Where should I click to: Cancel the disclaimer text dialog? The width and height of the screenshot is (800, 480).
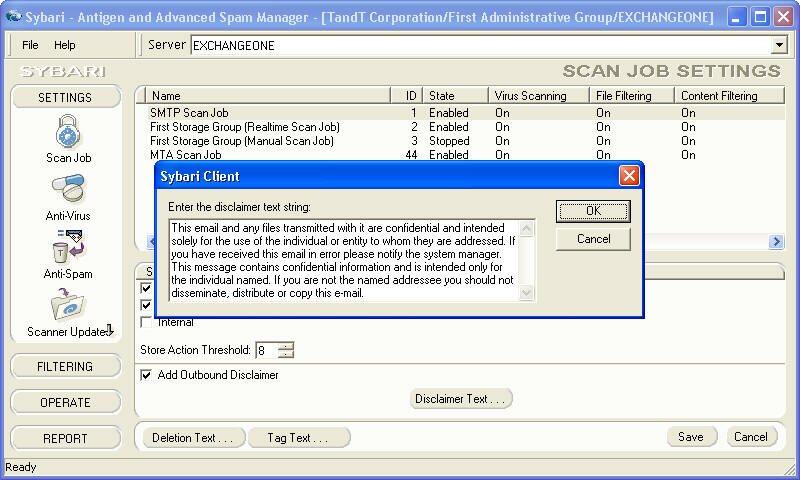(593, 239)
